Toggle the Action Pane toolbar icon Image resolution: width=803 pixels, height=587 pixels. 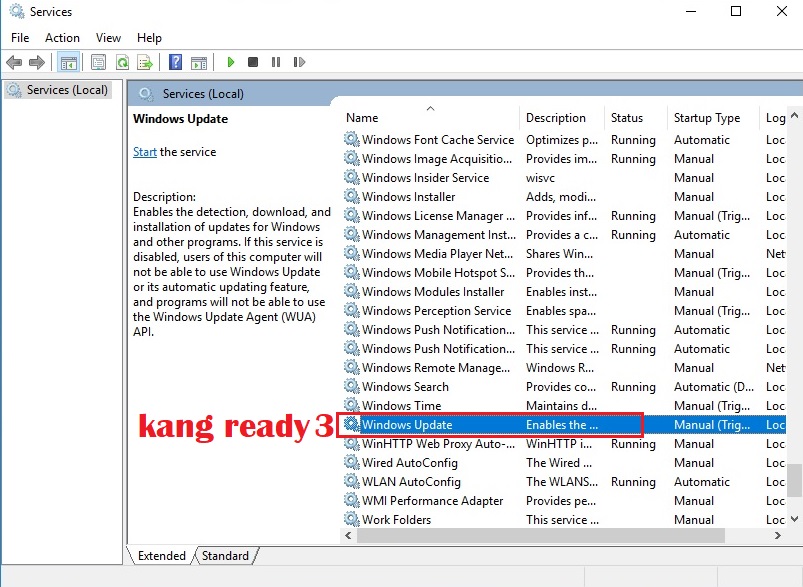coord(199,62)
